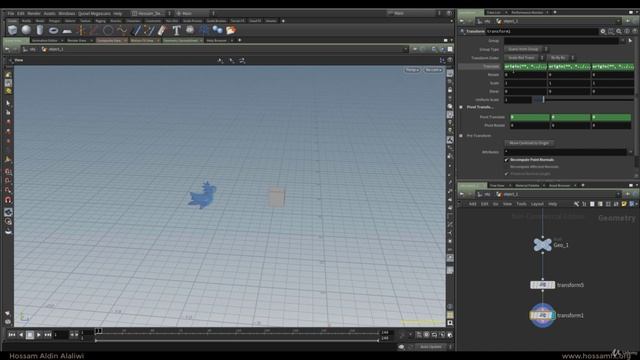This screenshot has width=640, height=360.
Task: Toggle the Preserve Normal Length checkbox
Action: click(507, 174)
